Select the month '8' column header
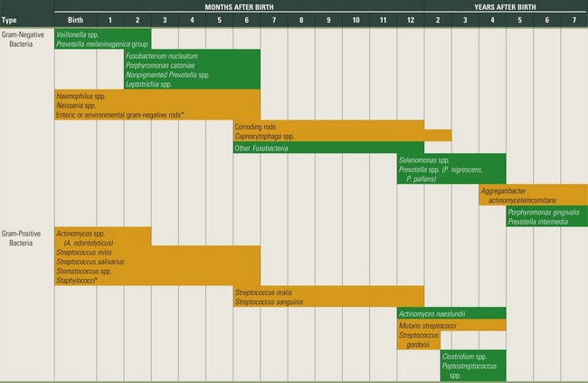 point(301,20)
